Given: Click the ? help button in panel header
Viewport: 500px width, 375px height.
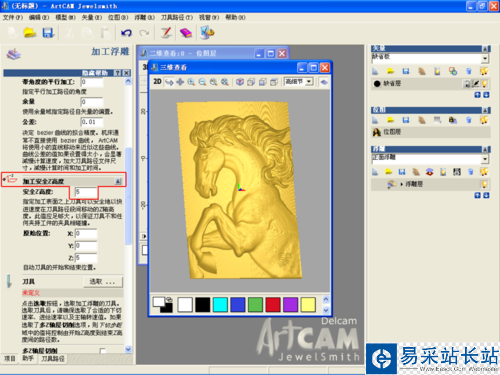Looking at the screenshot, I should click(118, 73).
